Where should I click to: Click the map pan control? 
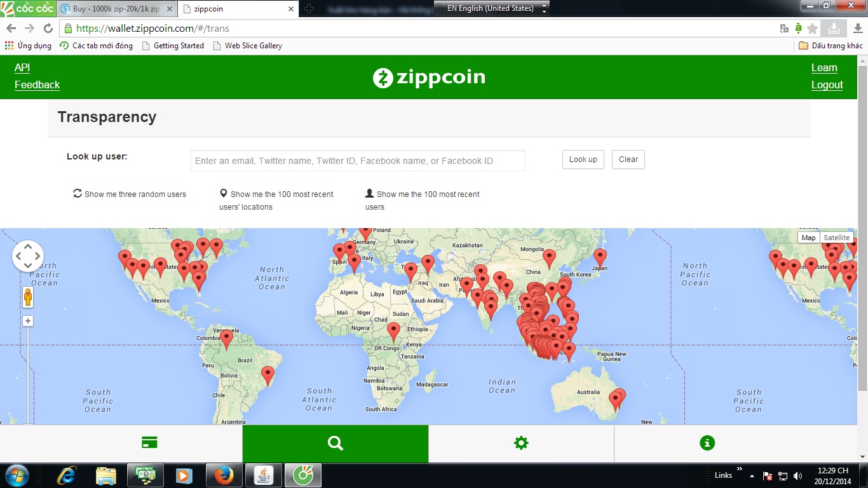click(28, 256)
